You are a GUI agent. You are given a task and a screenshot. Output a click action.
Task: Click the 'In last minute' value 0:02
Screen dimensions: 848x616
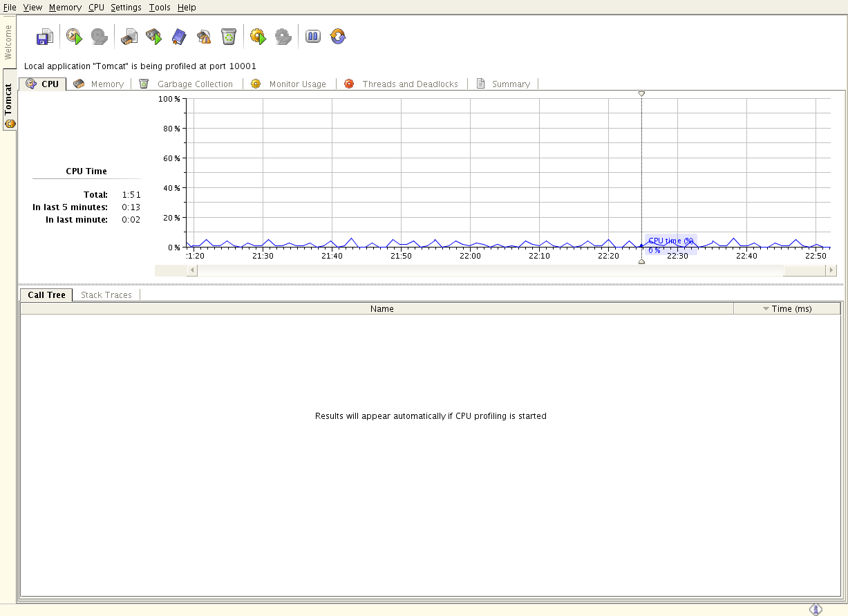point(131,220)
